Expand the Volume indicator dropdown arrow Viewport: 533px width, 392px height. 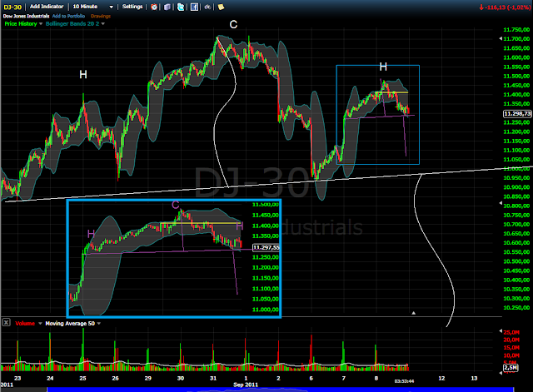point(40,324)
